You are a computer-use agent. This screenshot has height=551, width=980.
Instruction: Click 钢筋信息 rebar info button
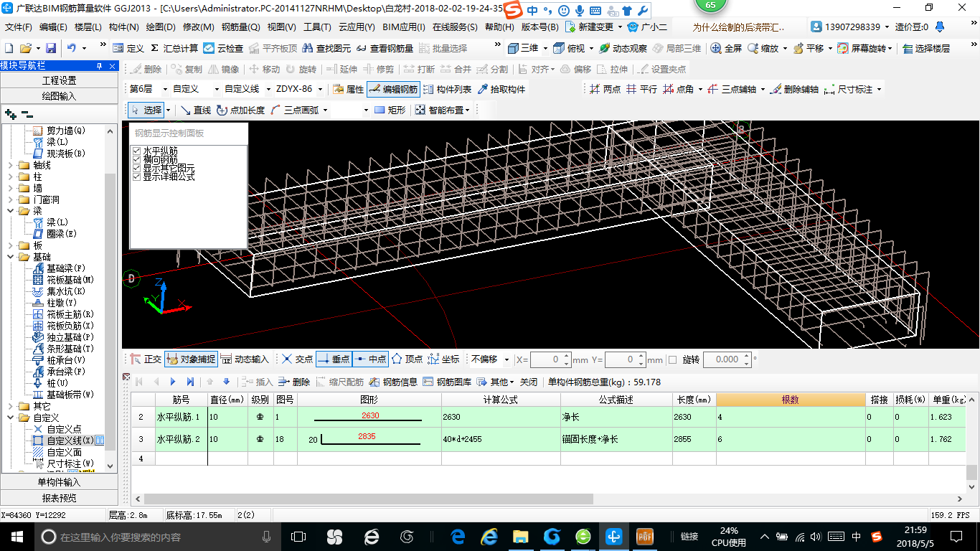[x=394, y=382]
